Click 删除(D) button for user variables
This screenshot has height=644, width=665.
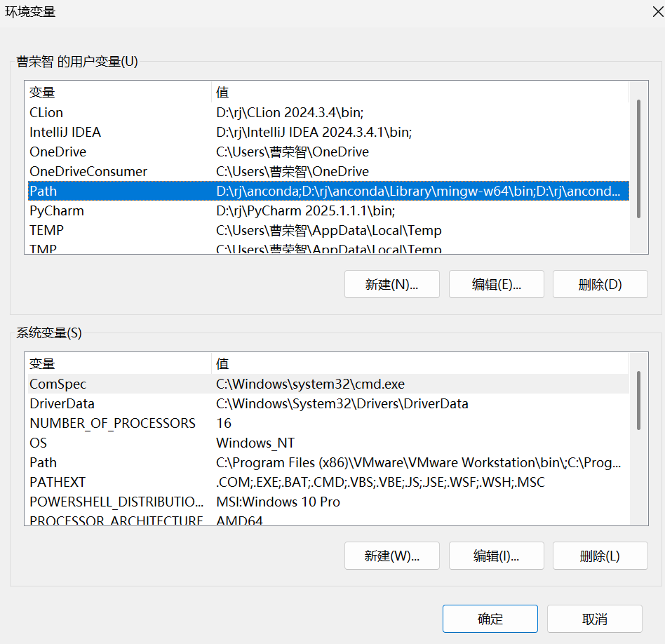pyautogui.click(x=600, y=284)
